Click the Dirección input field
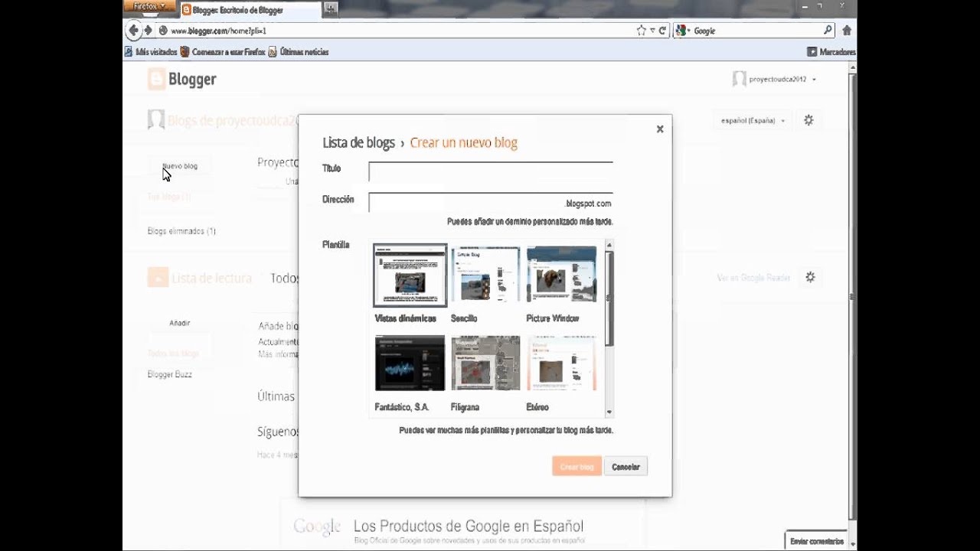Image resolution: width=980 pixels, height=551 pixels. click(491, 202)
